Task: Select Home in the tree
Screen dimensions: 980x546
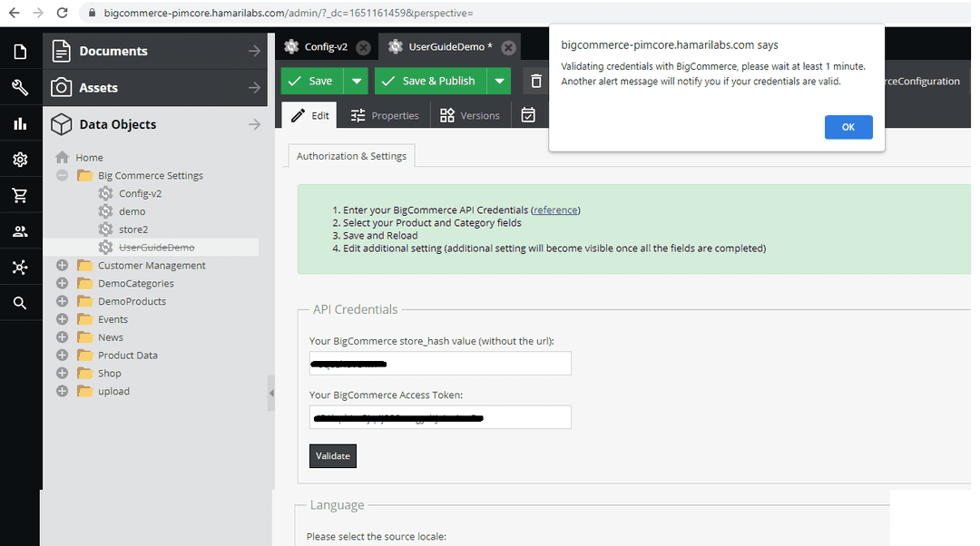Action: 89,158
